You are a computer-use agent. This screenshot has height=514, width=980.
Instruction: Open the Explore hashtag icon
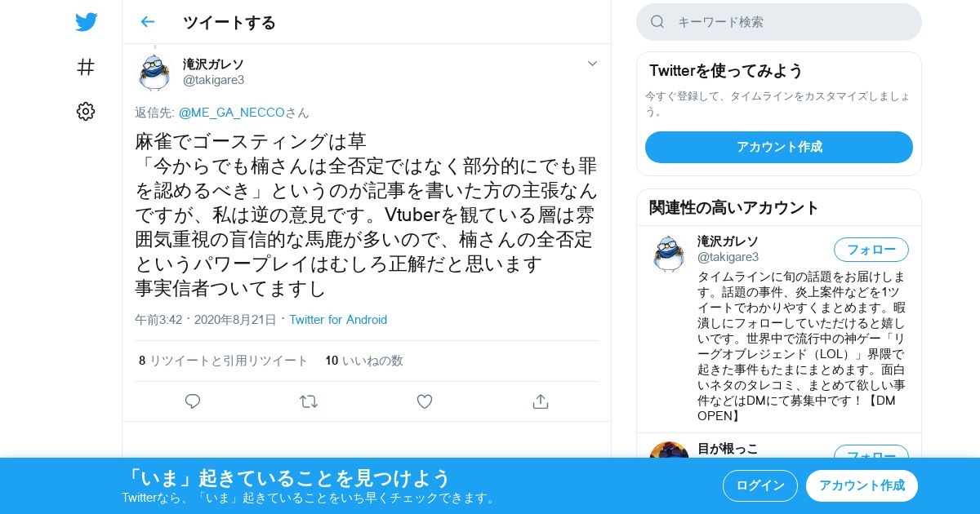click(86, 67)
